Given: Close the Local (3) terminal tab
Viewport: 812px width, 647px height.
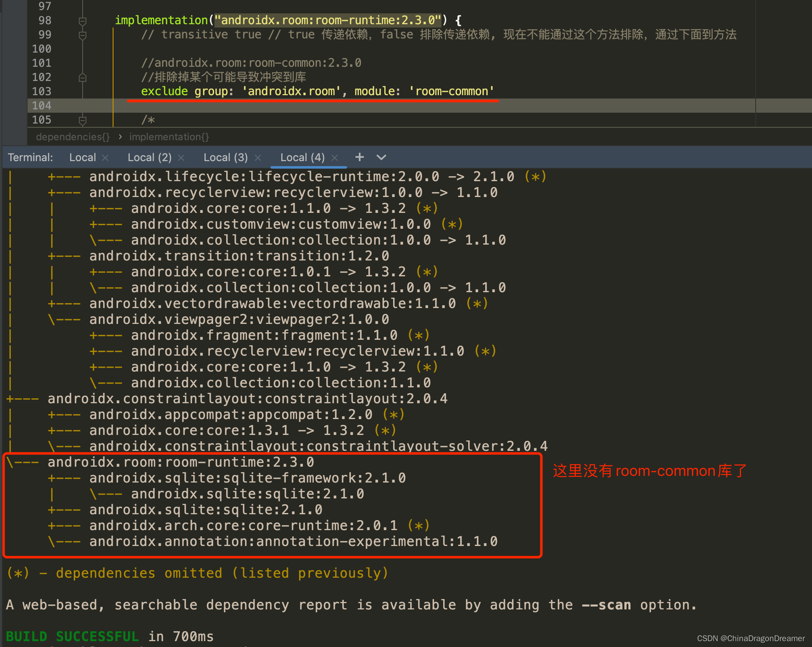Looking at the screenshot, I should point(258,158).
